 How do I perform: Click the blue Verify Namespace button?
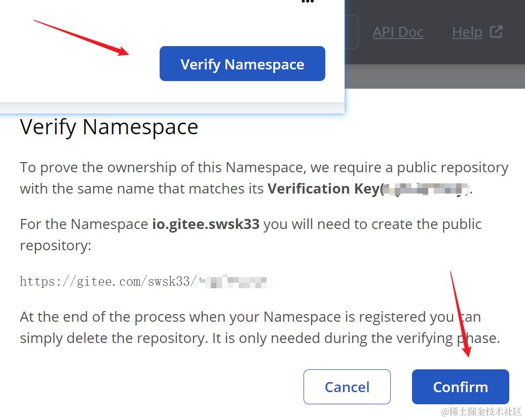coord(242,64)
